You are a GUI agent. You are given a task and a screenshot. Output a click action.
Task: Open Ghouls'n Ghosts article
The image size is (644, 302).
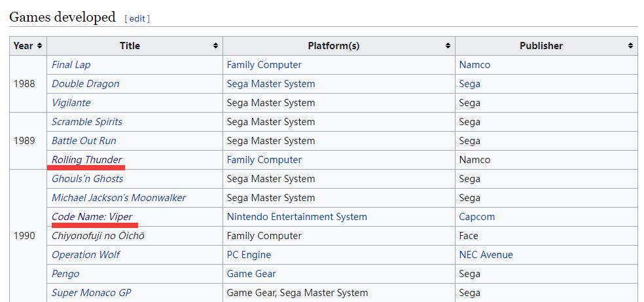click(x=87, y=179)
